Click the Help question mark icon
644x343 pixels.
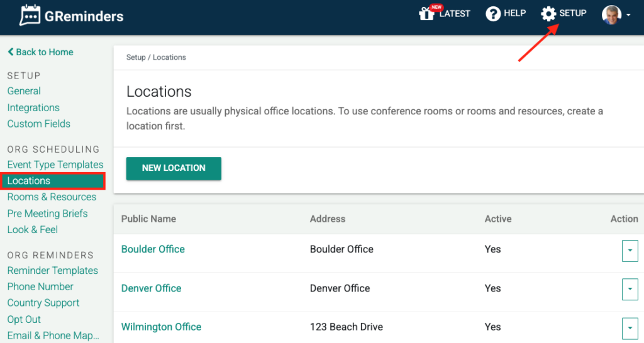493,14
